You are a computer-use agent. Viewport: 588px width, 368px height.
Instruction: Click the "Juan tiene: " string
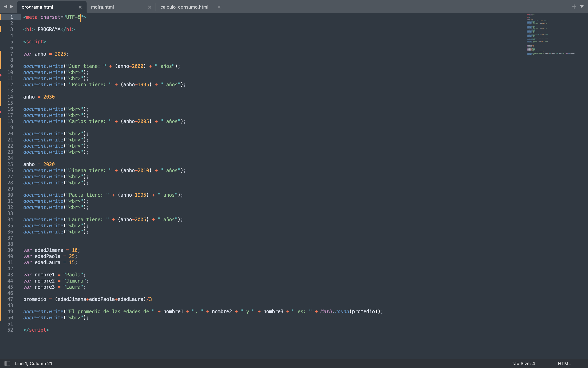pos(86,66)
